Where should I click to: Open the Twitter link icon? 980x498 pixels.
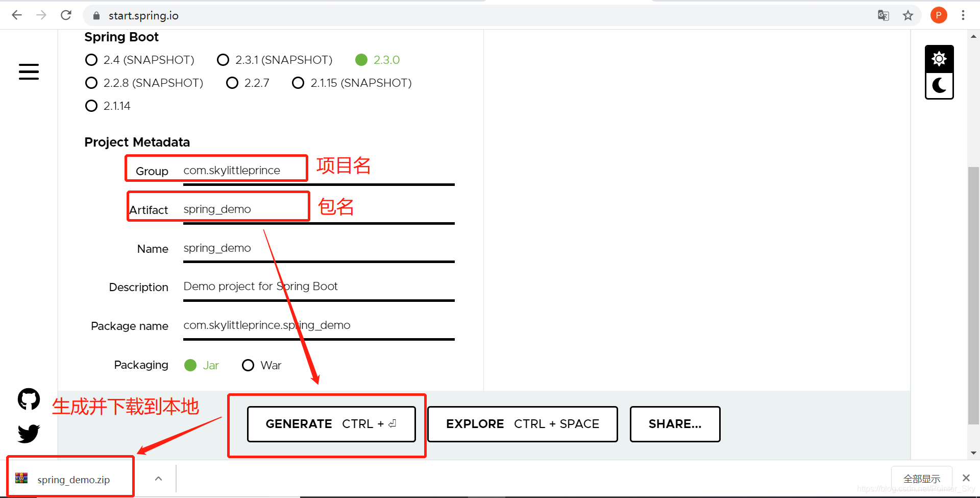pos(29,434)
